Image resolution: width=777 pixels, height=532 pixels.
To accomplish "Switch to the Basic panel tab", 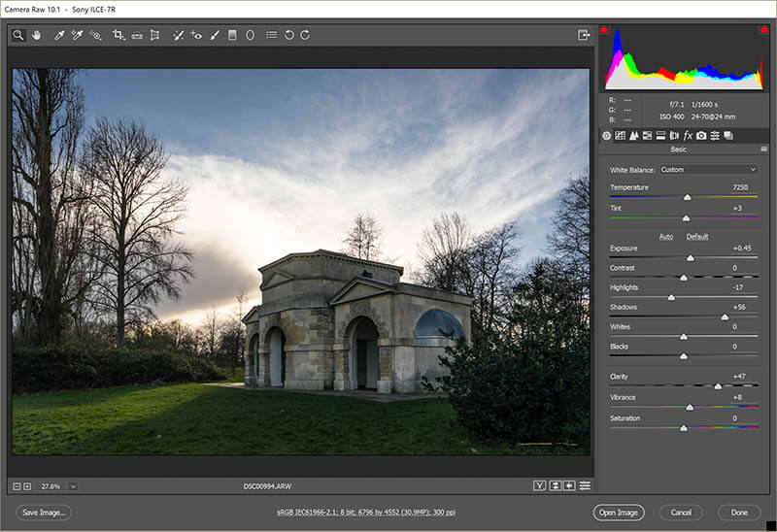I will 606,135.
